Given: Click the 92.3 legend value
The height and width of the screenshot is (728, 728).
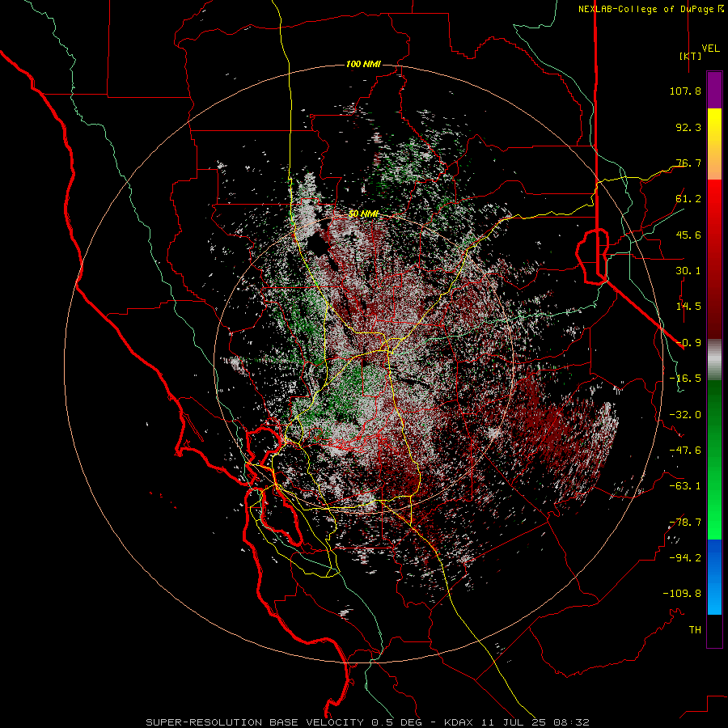Looking at the screenshot, I should 688,127.
